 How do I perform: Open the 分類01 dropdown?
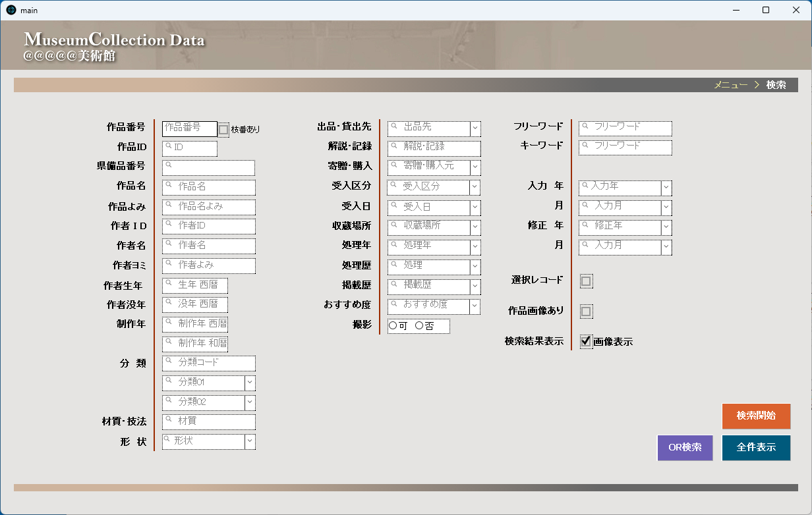coord(250,383)
